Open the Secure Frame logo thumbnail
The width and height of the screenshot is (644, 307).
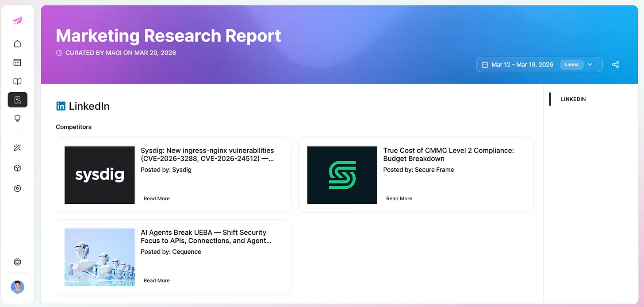(x=342, y=175)
